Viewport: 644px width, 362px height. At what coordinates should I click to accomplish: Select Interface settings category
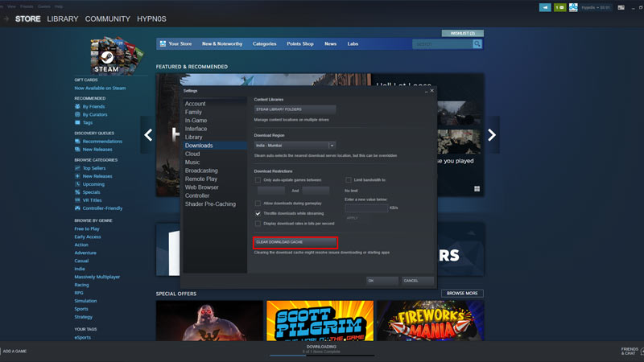click(x=196, y=129)
